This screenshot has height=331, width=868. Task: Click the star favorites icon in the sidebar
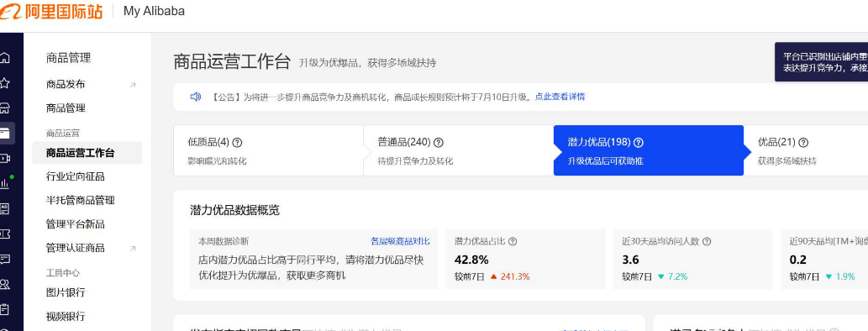tap(4, 83)
